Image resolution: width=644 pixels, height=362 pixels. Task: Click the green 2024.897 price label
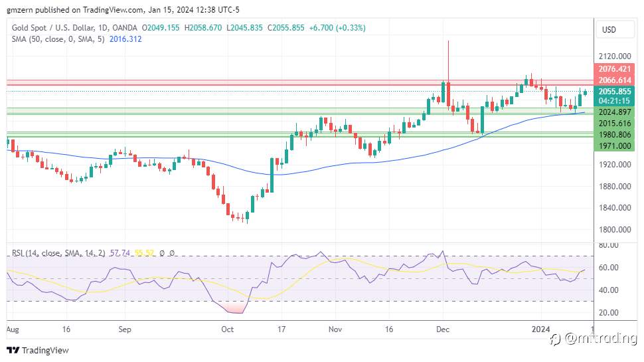(614, 112)
